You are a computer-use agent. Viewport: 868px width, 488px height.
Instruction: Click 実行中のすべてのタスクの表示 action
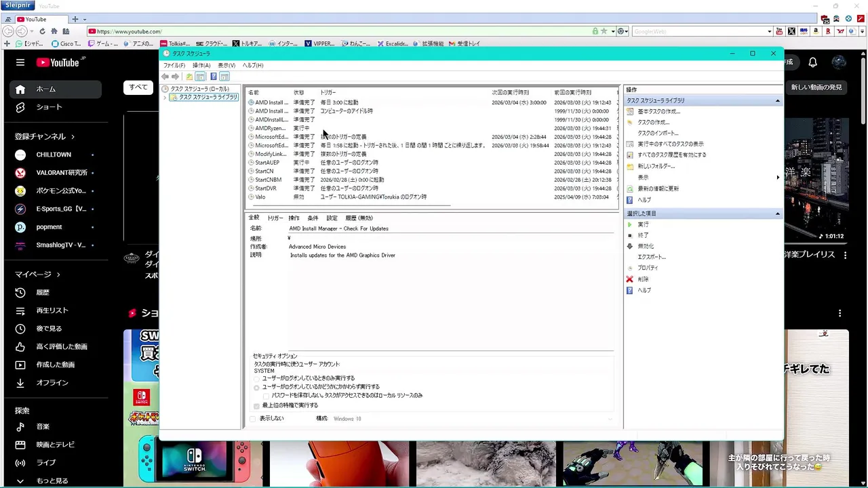click(670, 144)
